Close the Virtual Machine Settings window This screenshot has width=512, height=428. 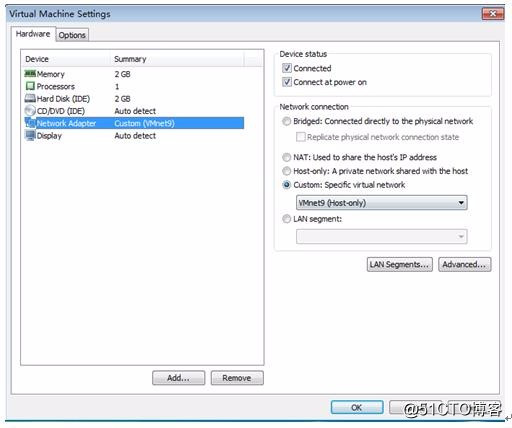[x=493, y=14]
